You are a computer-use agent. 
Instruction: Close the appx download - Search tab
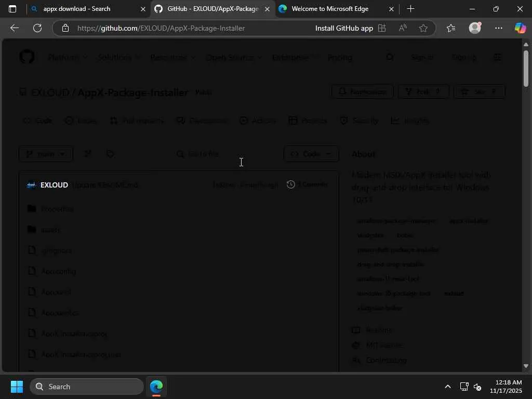(x=143, y=9)
